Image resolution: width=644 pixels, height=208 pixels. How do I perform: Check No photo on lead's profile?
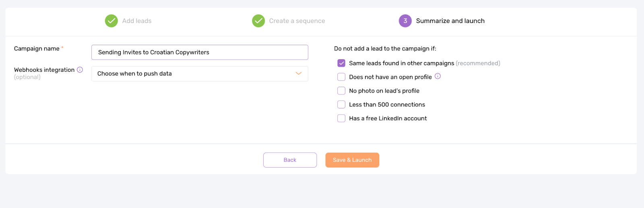click(x=341, y=91)
